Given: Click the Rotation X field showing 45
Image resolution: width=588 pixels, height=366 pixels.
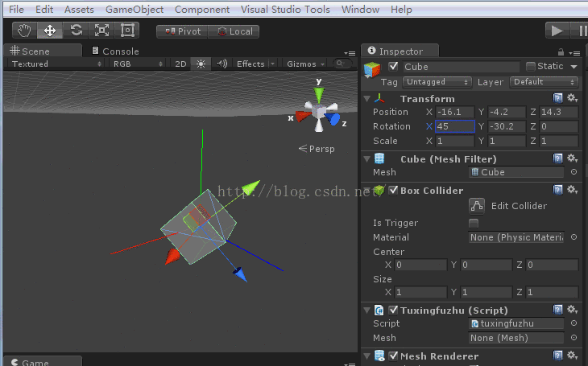Looking at the screenshot, I should pos(455,126).
